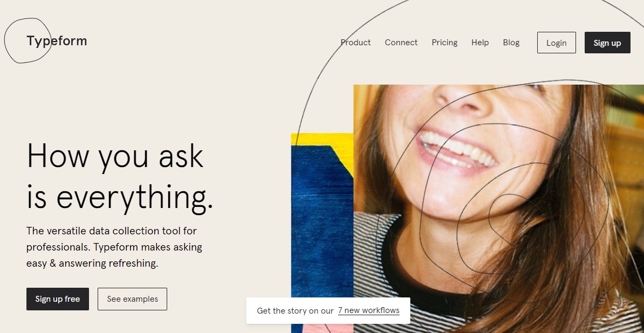This screenshot has width=644, height=333.
Task: Click the Login button
Action: pos(557,43)
